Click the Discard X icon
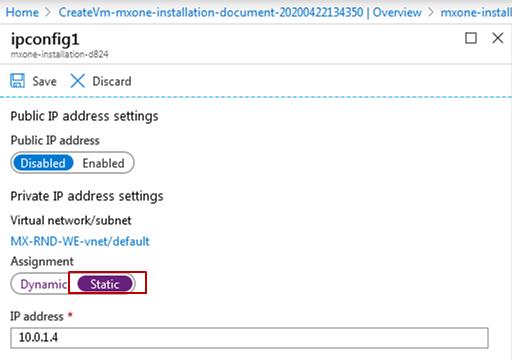The image size is (512, 360). tap(77, 81)
